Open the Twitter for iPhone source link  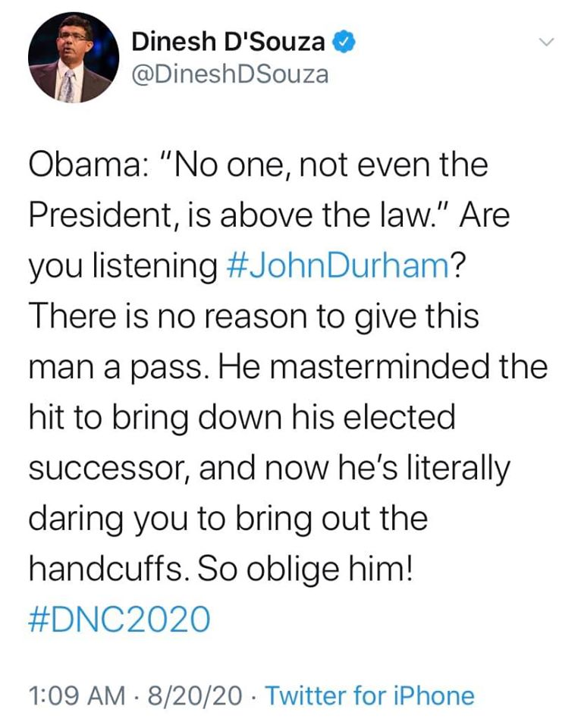coord(369,695)
